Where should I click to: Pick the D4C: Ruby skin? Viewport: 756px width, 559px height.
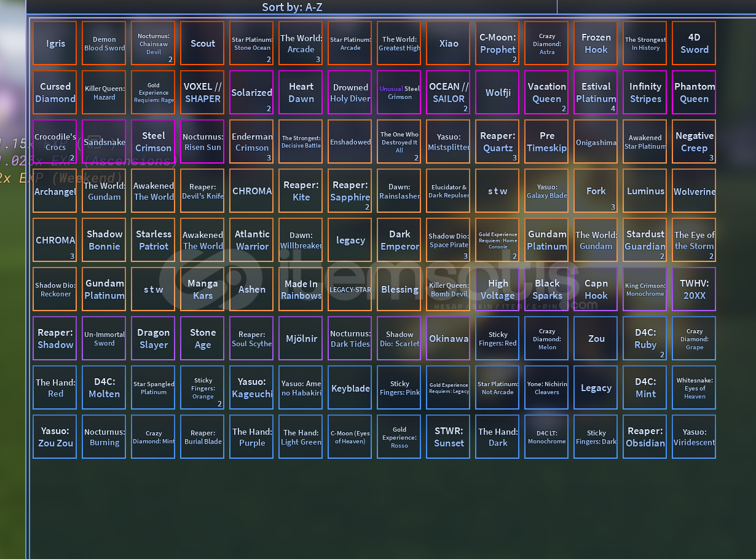pyautogui.click(x=645, y=339)
